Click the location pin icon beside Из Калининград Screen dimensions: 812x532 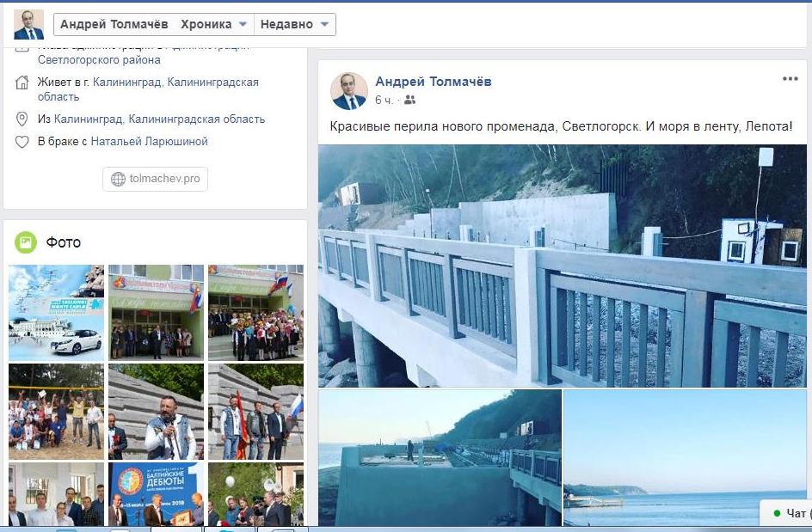tap(22, 119)
